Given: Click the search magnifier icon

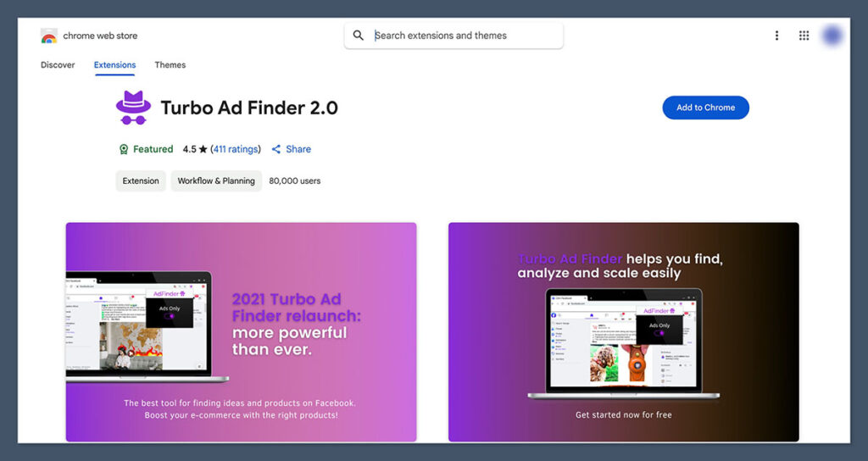Looking at the screenshot, I should click(x=359, y=36).
